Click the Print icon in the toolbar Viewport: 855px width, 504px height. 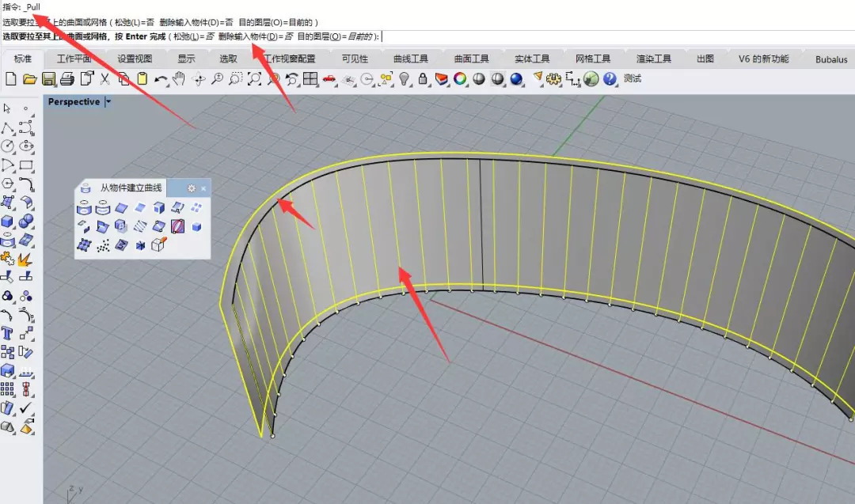(67, 78)
